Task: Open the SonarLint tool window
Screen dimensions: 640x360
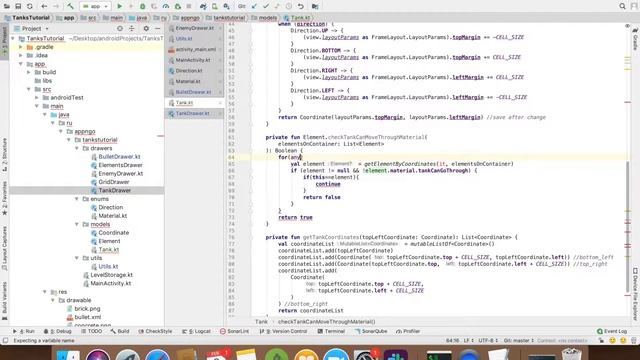Action: [x=235, y=331]
